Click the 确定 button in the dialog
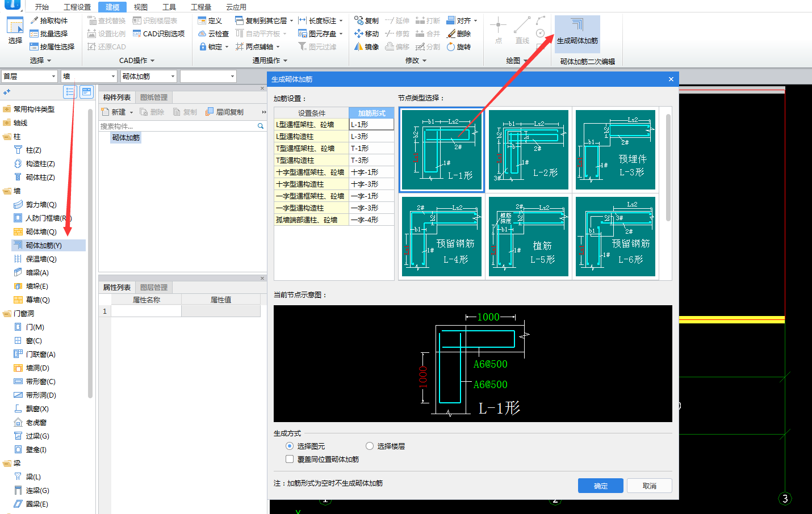Viewport: 812px width, 514px height. (x=601, y=486)
